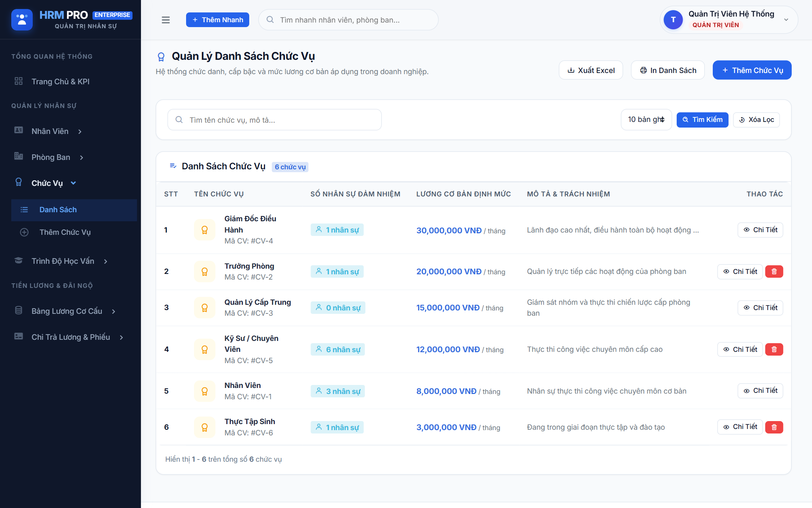Image resolution: width=812 pixels, height=508 pixels.
Task: Click the plus circle icon beside Thêm Chức Vụ
Action: (x=24, y=233)
